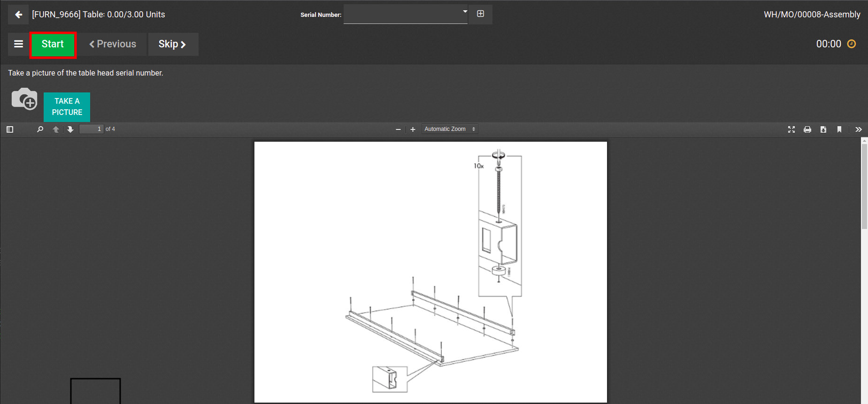The image size is (868, 404).
Task: Go to next PDF page
Action: pyautogui.click(x=70, y=130)
